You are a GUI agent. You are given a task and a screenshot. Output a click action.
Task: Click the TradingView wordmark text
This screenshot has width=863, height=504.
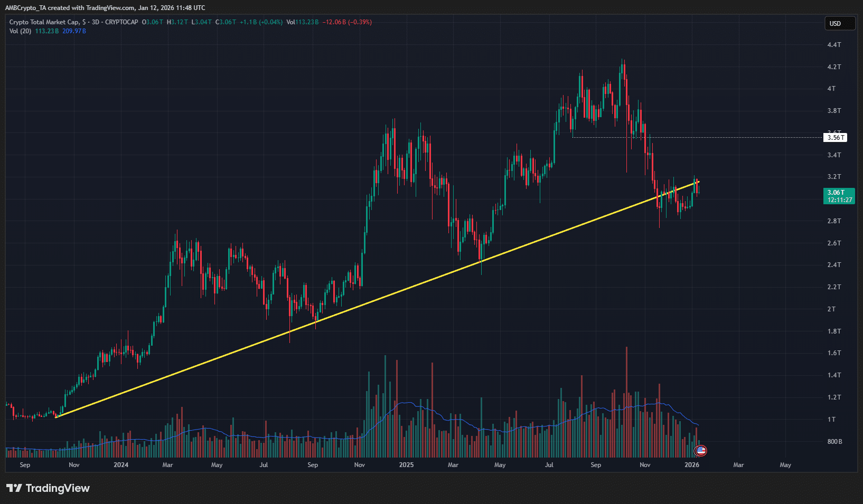click(x=58, y=488)
